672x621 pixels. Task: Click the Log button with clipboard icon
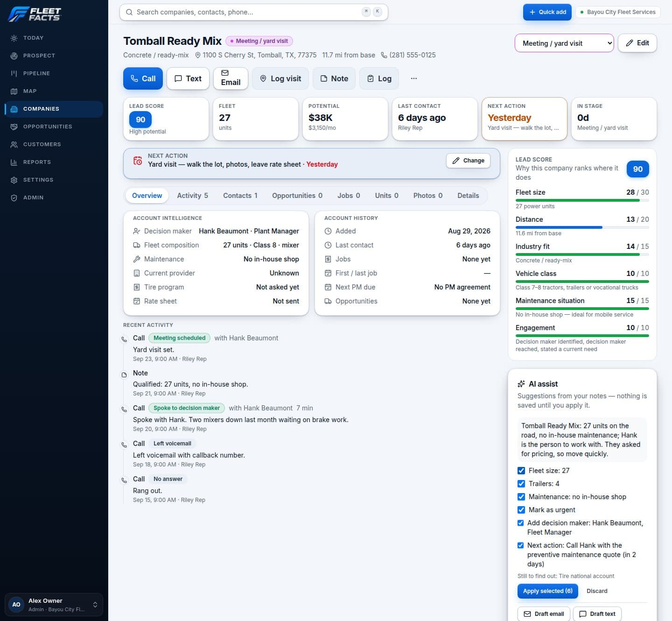379,78
